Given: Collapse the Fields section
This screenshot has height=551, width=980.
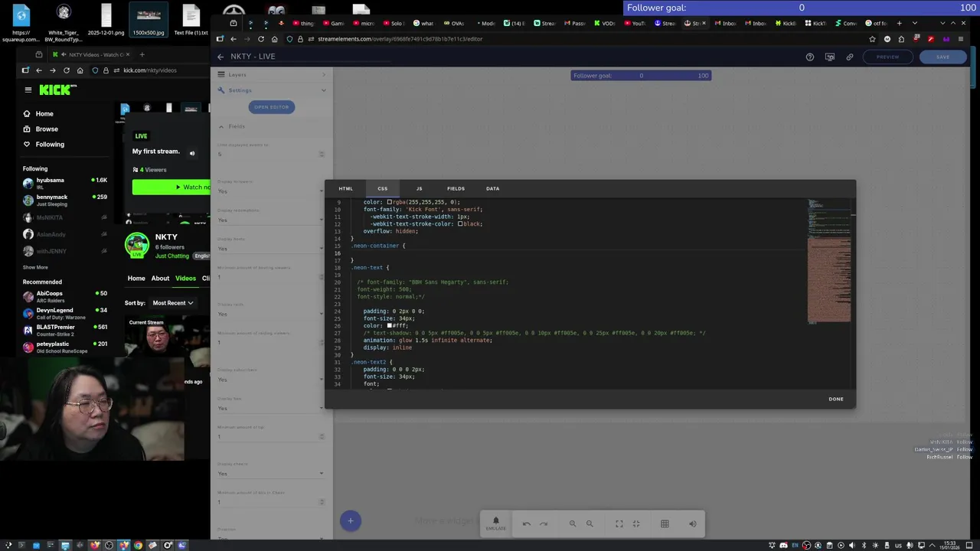Looking at the screenshot, I should pos(272,126).
